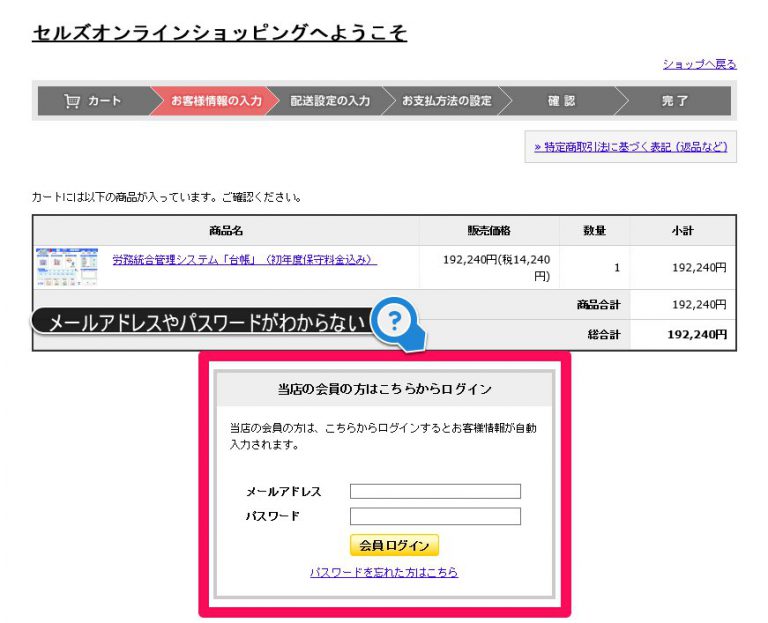Click the quantity value 1
768x623 pixels.
pyautogui.click(x=617, y=268)
